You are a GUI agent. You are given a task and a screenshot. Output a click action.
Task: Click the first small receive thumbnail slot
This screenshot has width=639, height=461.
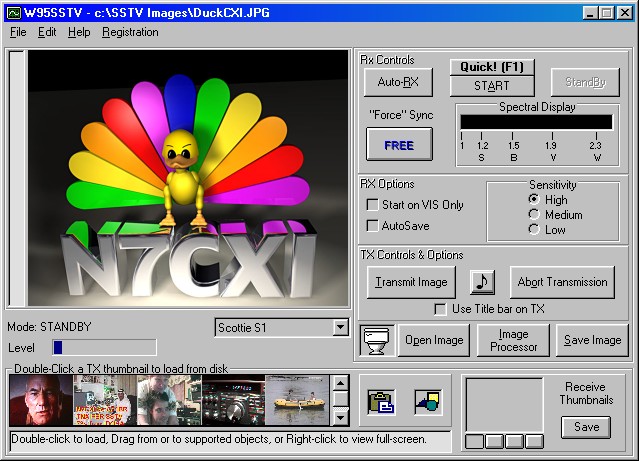[x=474, y=441]
